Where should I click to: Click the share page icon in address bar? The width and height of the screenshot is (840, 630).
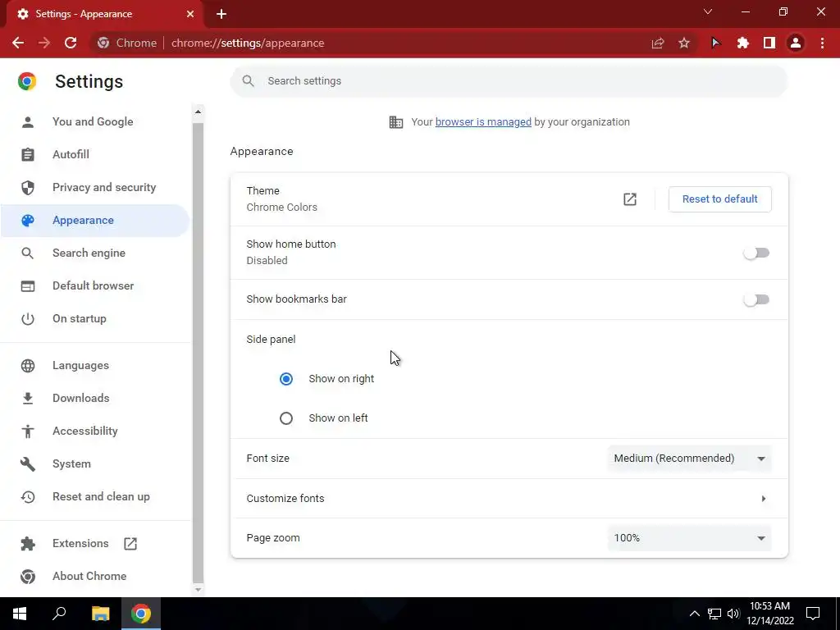[658, 43]
